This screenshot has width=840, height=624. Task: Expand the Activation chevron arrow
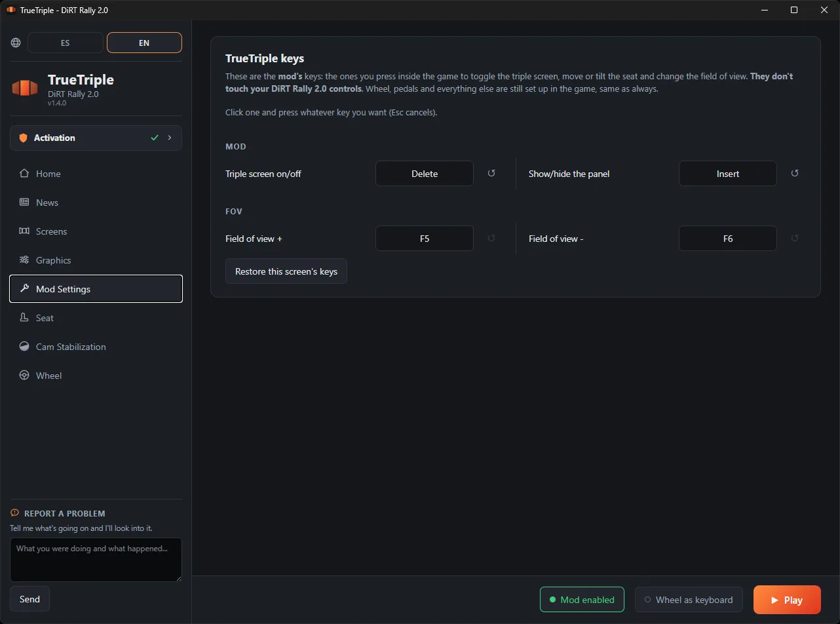pos(170,138)
